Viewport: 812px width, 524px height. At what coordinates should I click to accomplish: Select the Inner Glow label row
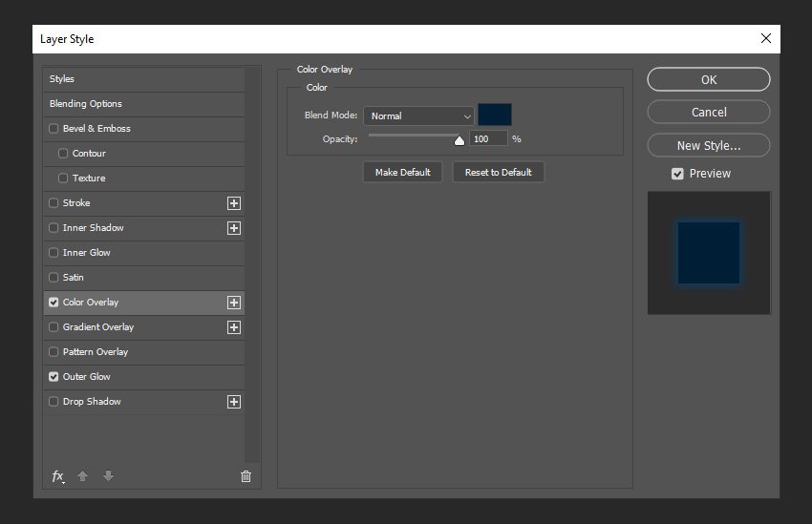(144, 253)
